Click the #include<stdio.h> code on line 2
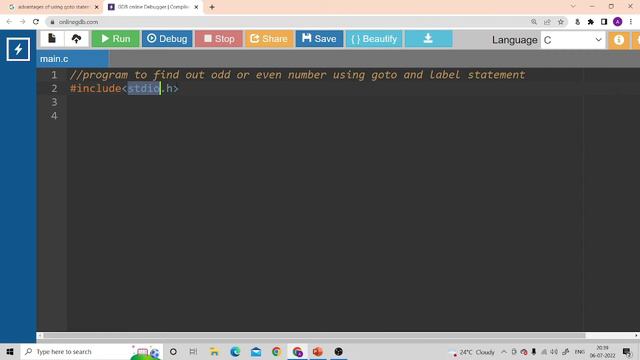 pyautogui.click(x=124, y=88)
